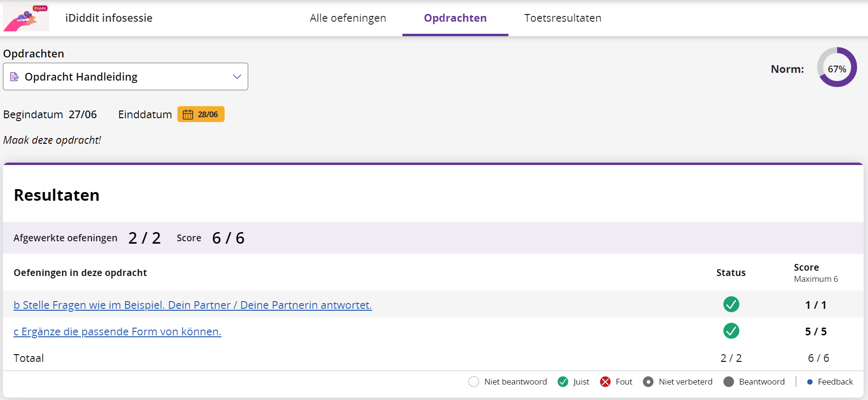
Task: Click the Niet verbeterd legend icon
Action: tap(648, 382)
